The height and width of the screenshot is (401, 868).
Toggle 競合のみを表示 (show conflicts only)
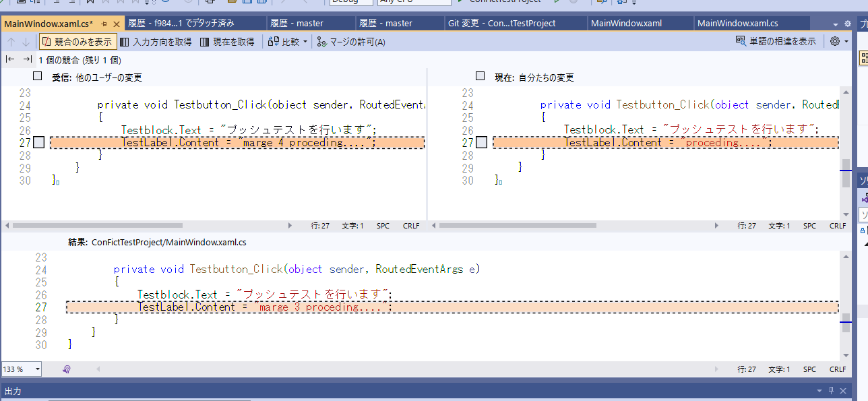point(77,40)
